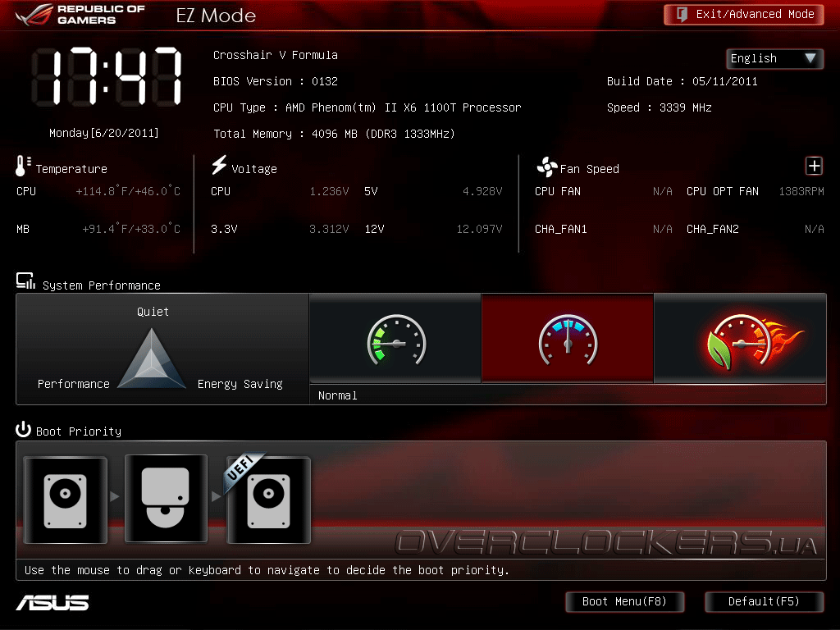Select the Normal blue gauge mode

pos(568,339)
